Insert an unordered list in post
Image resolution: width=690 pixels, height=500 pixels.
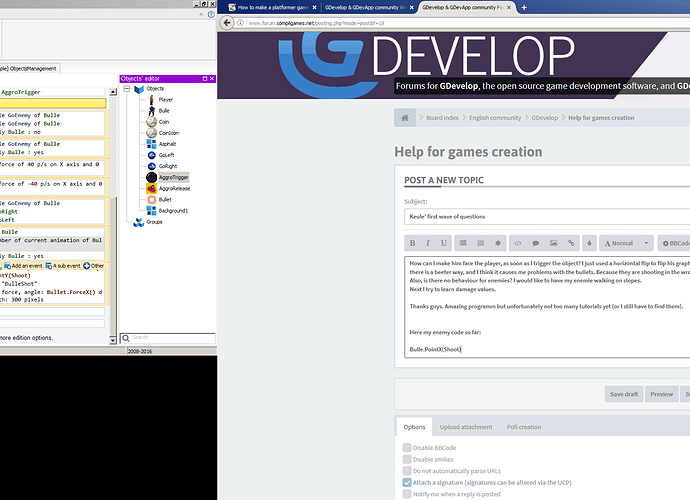click(463, 243)
